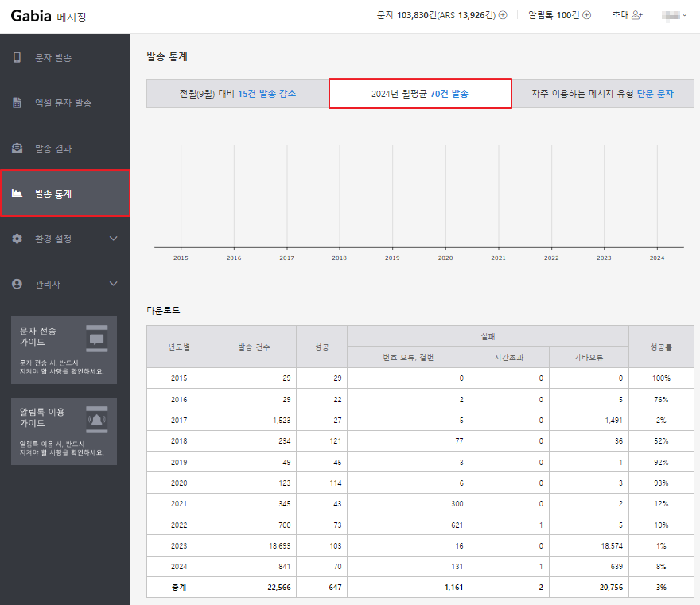Click the 문자 103,830건 balance text
The height and width of the screenshot is (605, 700).
coord(436,15)
